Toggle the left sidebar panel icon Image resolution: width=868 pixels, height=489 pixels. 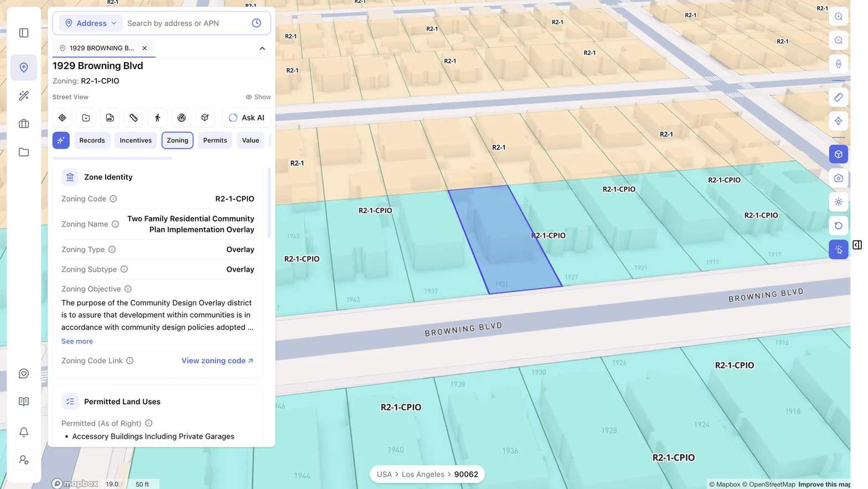click(x=24, y=33)
